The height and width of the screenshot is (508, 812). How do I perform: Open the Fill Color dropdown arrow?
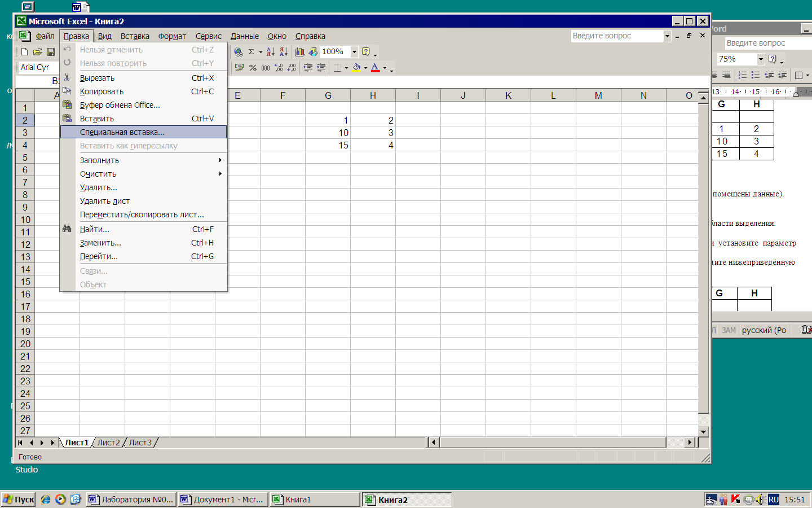point(365,68)
